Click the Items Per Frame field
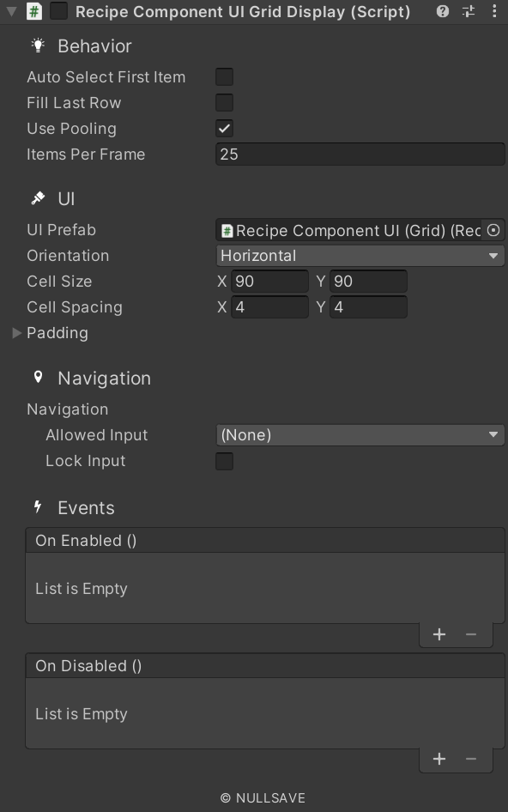 click(360, 155)
